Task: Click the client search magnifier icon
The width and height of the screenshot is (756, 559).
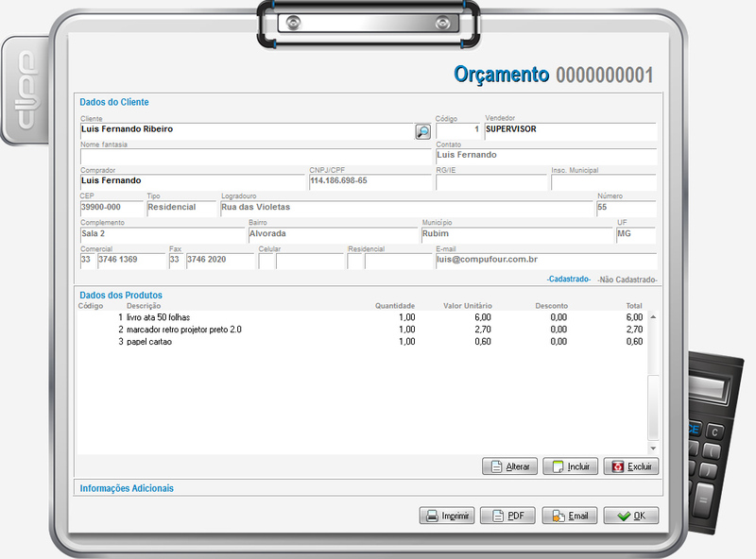Action: click(422, 131)
